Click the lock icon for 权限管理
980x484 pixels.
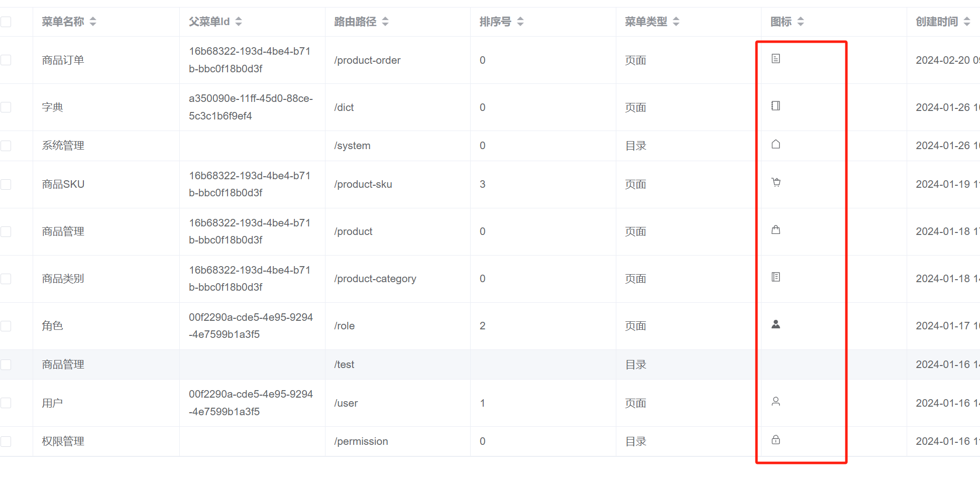click(776, 440)
